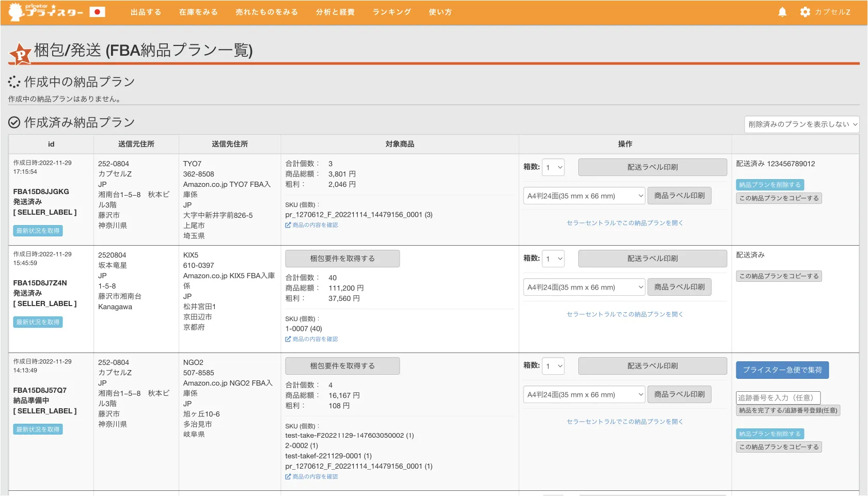The width and height of the screenshot is (868, 496).
Task: Open the 出品する menu
Action: pyautogui.click(x=146, y=12)
